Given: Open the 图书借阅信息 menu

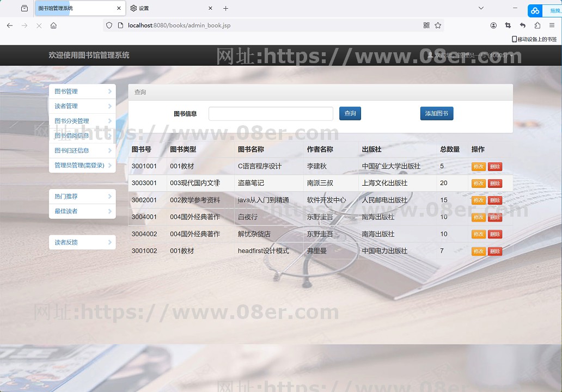Looking at the screenshot, I should pos(82,136).
